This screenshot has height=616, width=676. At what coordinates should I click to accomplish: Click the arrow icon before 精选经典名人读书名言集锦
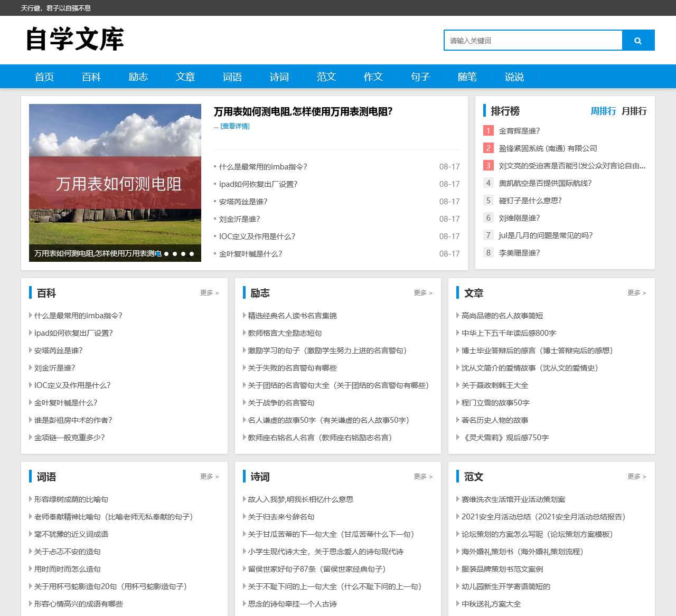click(x=243, y=316)
